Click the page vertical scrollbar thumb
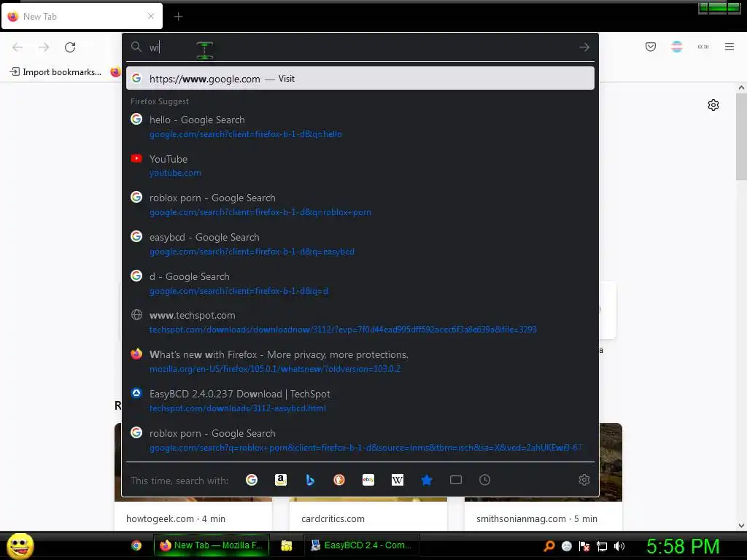This screenshot has width=747, height=560. click(x=741, y=136)
